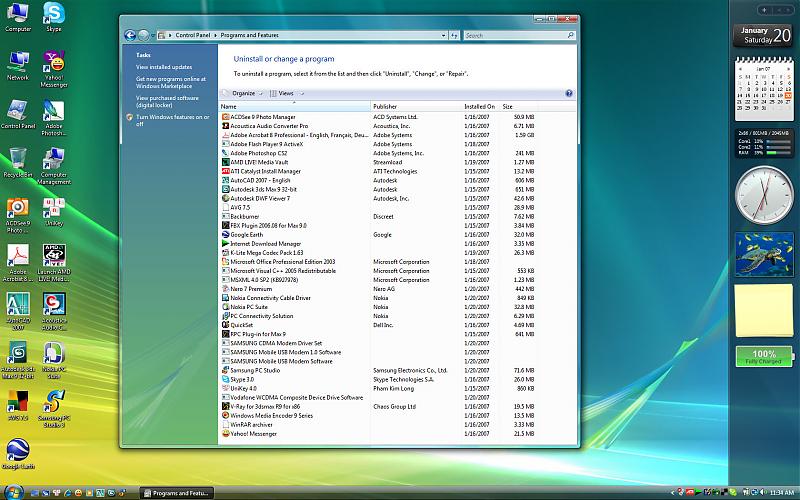Click Programs and Features taskbar button
Screen dimensions: 800x500
(176, 492)
